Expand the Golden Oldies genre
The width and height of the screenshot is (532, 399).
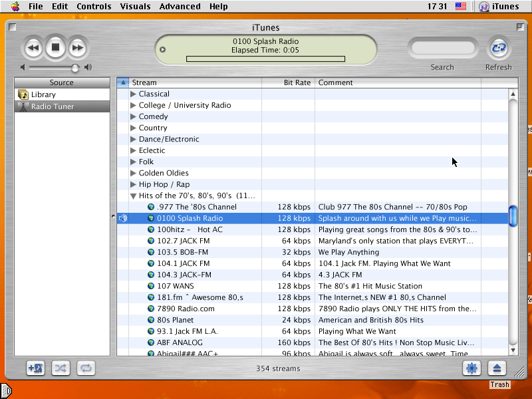133,173
